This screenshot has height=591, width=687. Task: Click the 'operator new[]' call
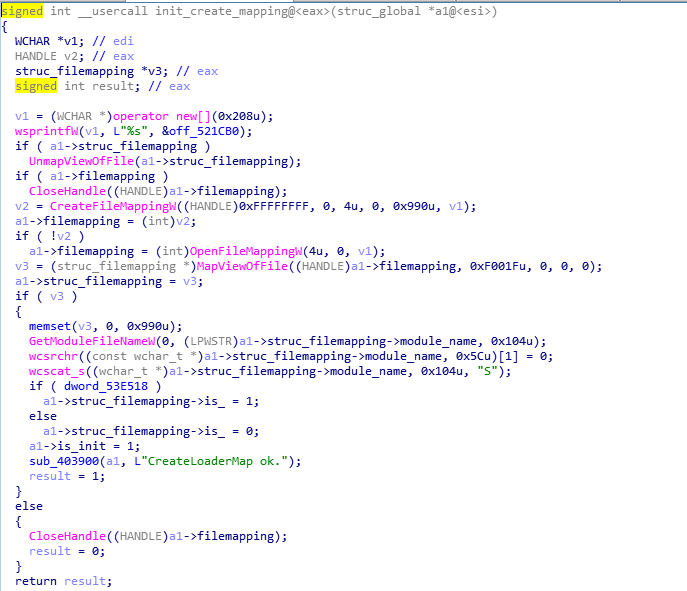tap(162, 116)
